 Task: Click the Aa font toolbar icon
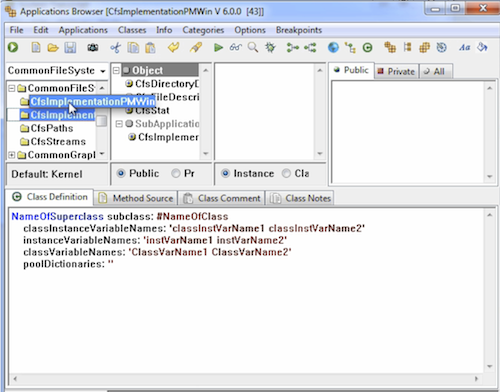pyautogui.click(x=464, y=48)
